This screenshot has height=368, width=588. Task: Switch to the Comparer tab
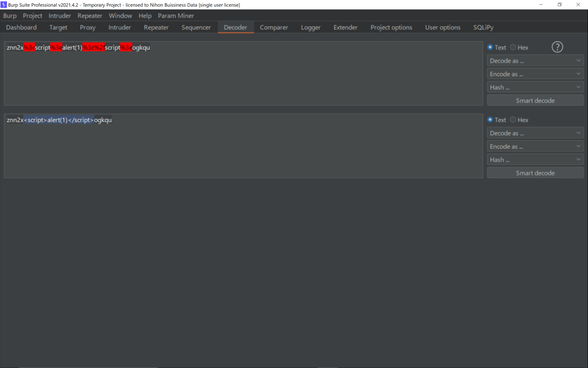click(x=274, y=27)
